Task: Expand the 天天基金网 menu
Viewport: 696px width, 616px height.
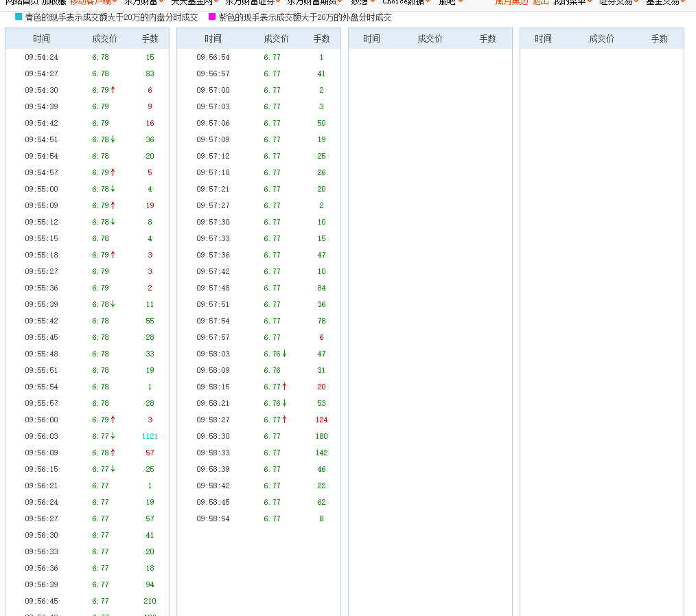Action: [x=195, y=2]
